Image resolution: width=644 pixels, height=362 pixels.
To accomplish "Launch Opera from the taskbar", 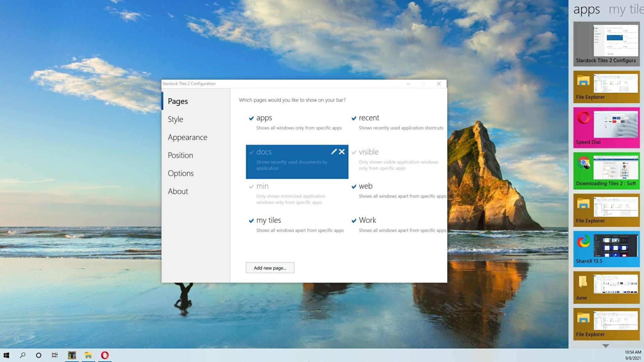I will coord(105,355).
